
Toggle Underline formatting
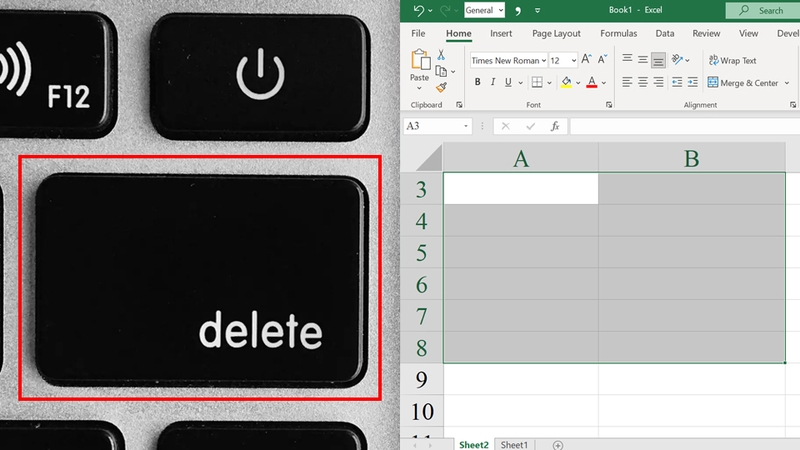coord(508,82)
